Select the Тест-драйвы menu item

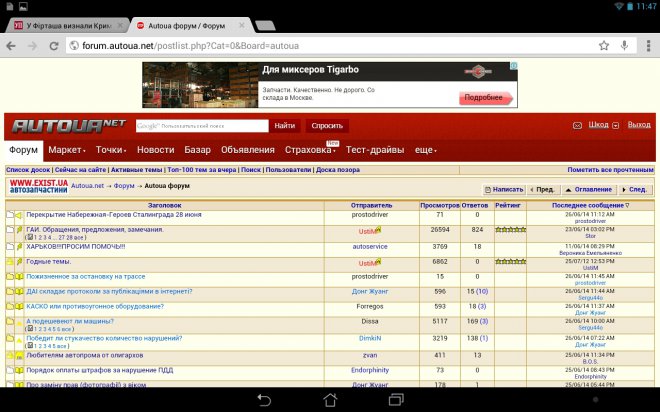tap(375, 150)
